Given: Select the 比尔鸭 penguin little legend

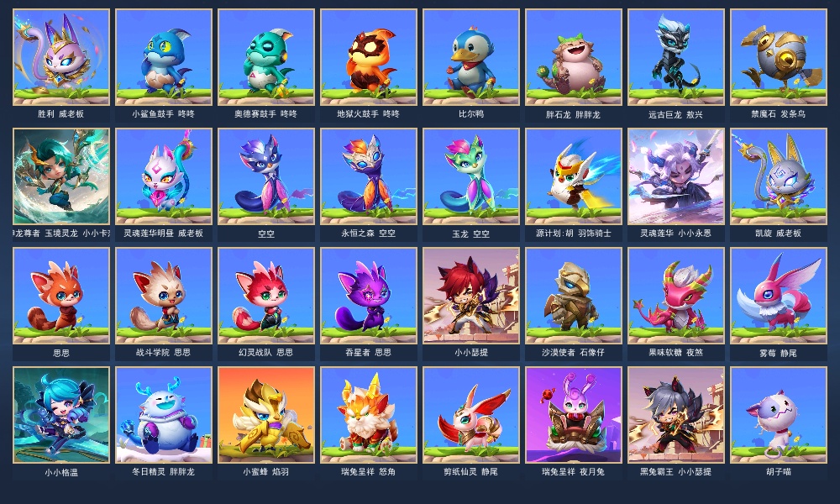Looking at the screenshot, I should (x=471, y=57).
